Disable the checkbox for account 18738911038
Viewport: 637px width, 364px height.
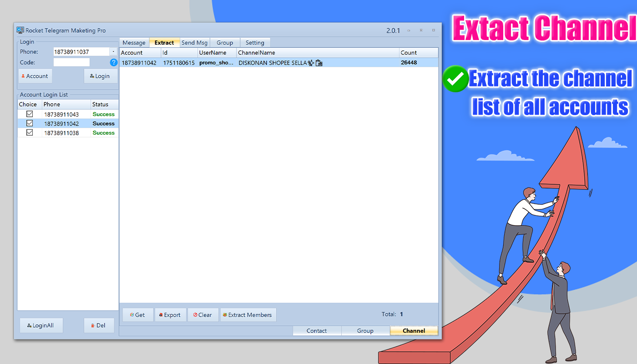tap(29, 132)
